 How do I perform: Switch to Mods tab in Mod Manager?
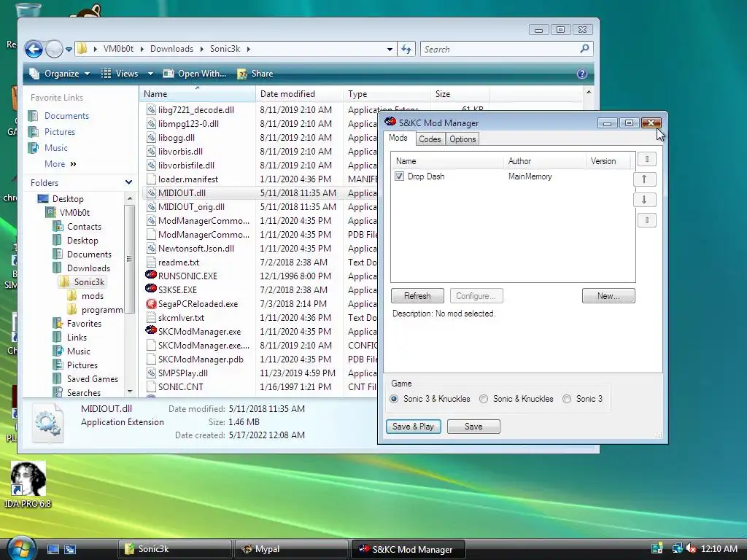tap(398, 138)
